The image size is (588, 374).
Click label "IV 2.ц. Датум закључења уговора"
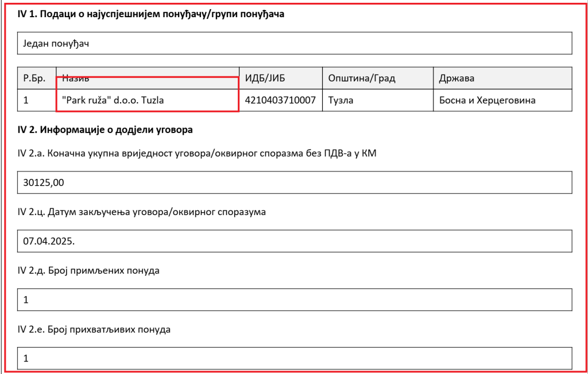point(141,212)
